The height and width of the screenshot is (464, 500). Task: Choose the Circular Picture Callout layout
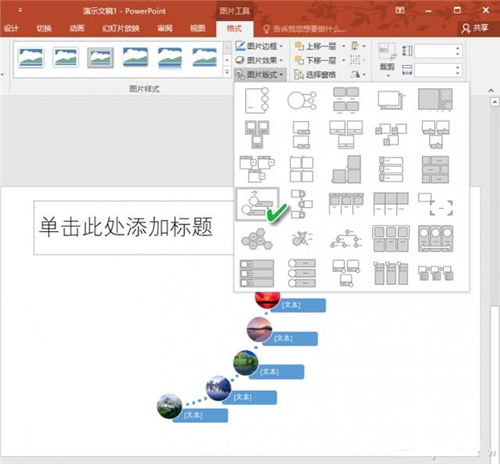(302, 100)
